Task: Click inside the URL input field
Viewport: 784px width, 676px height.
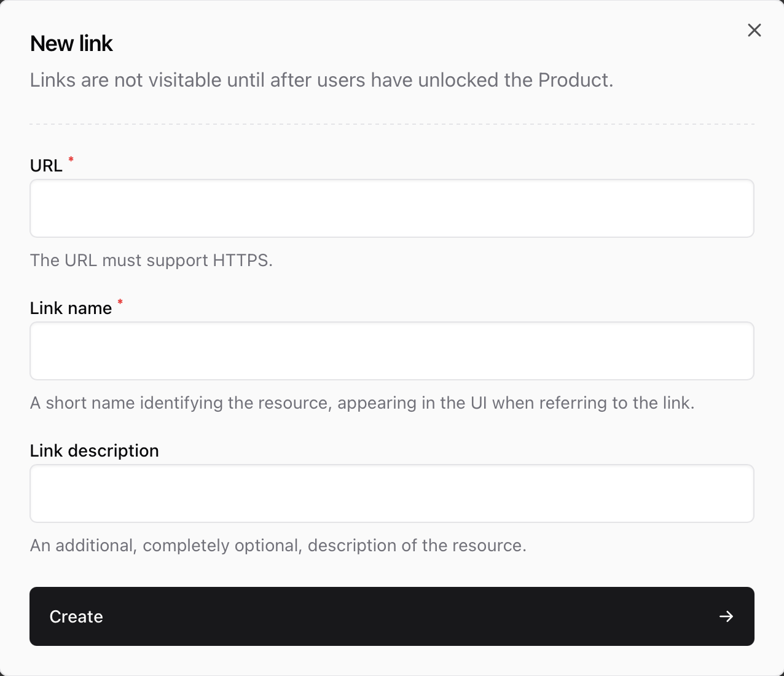Action: (x=391, y=208)
